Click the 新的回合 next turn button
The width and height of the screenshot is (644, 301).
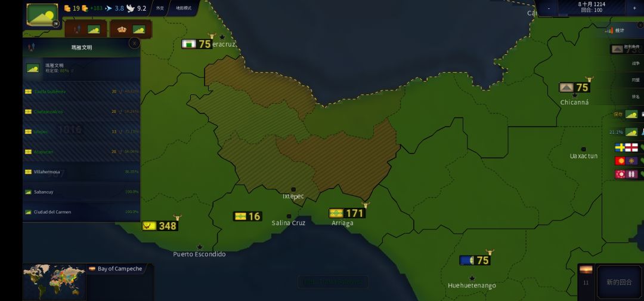tap(620, 282)
